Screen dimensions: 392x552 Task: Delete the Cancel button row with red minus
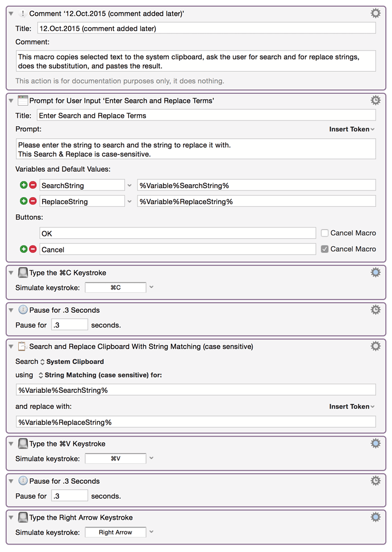33,249
